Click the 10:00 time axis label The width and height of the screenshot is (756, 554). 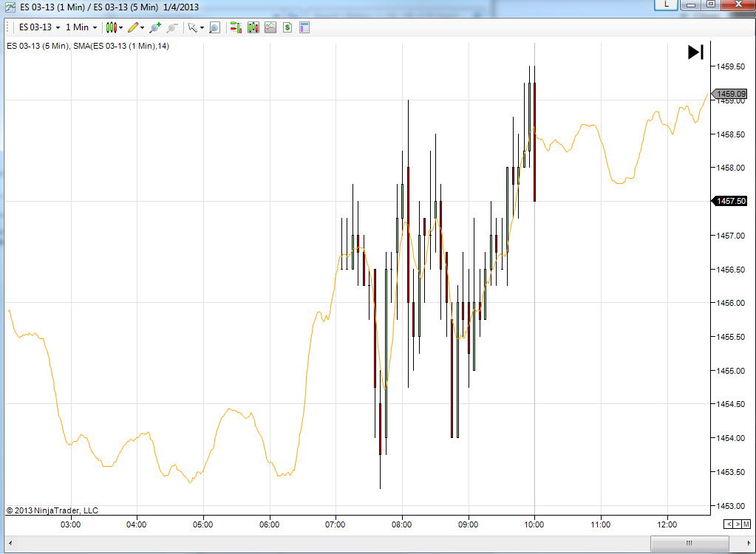pos(534,524)
